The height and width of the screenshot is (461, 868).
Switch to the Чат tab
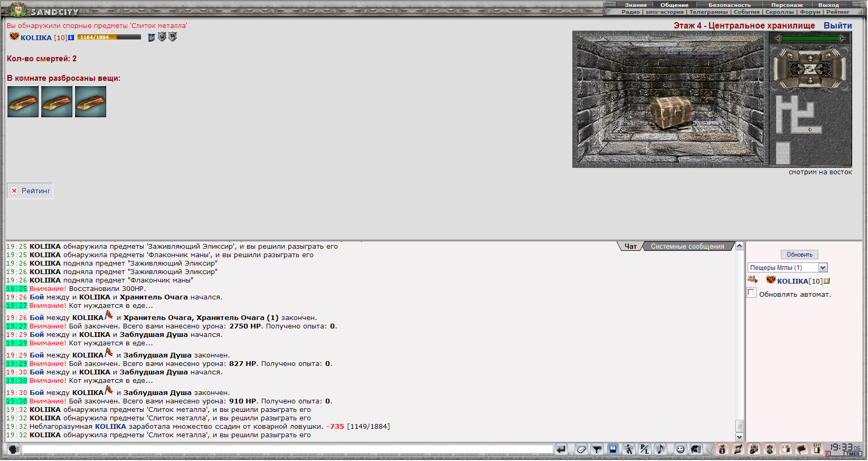point(630,246)
